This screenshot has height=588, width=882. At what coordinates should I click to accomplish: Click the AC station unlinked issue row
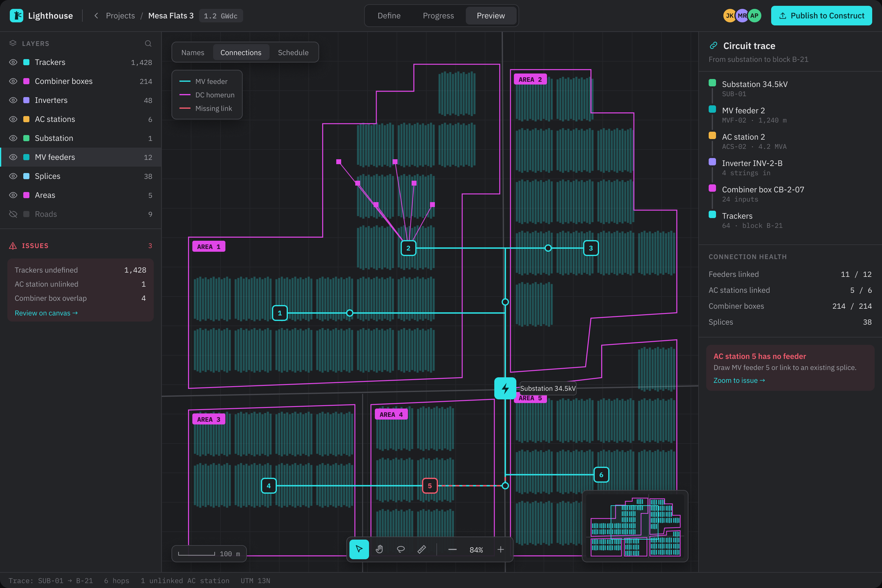point(80,284)
